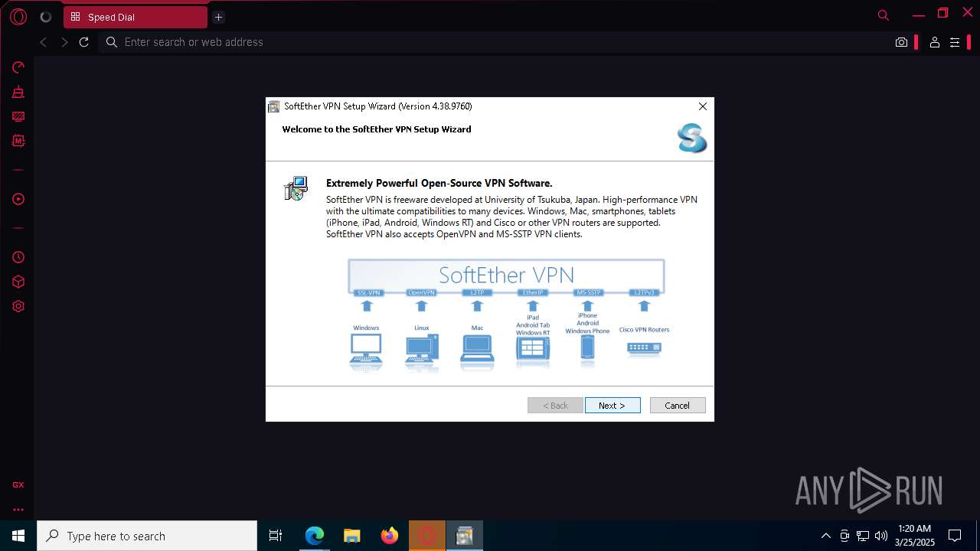Cancel the SoftEther VPN setup wizard

click(x=678, y=406)
